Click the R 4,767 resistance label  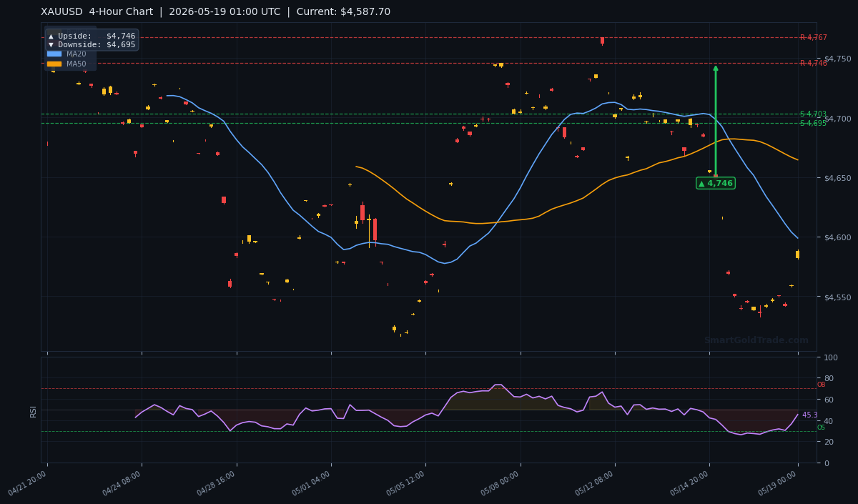tap(813, 37)
